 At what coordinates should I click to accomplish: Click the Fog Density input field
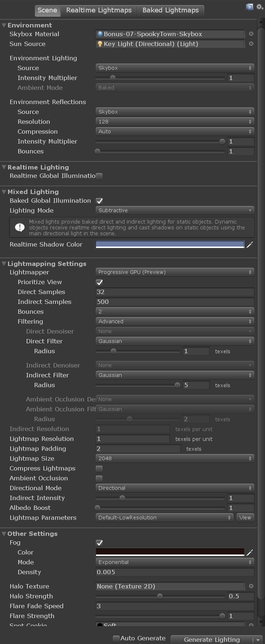pyautogui.click(x=174, y=572)
